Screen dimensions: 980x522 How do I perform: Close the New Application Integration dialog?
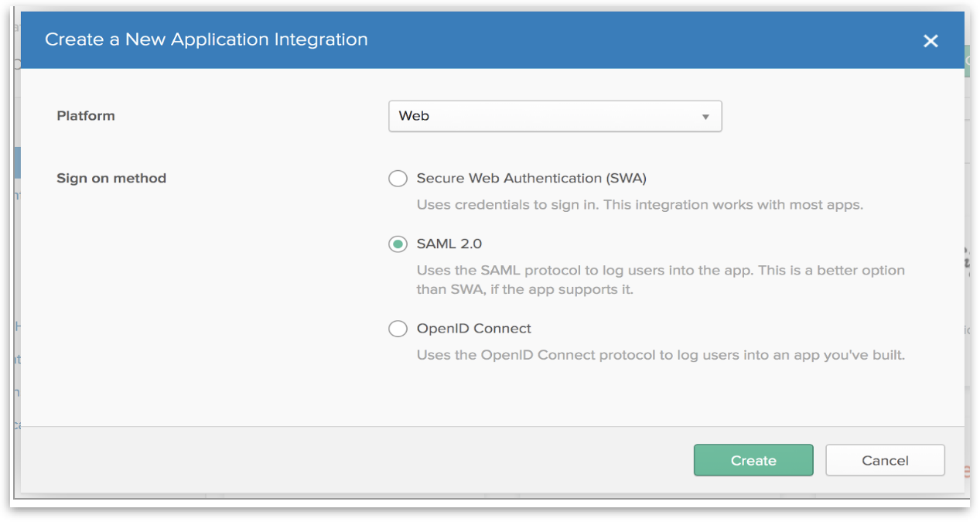930,41
